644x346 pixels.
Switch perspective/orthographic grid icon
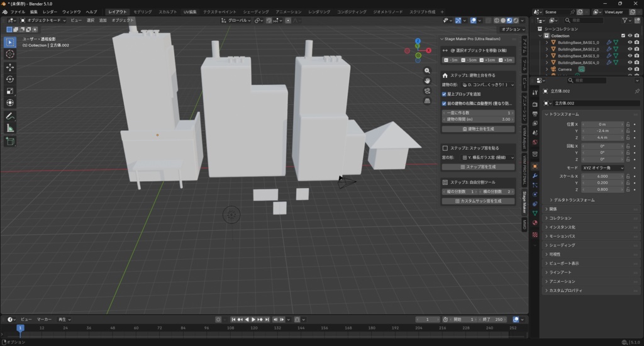coord(427,101)
